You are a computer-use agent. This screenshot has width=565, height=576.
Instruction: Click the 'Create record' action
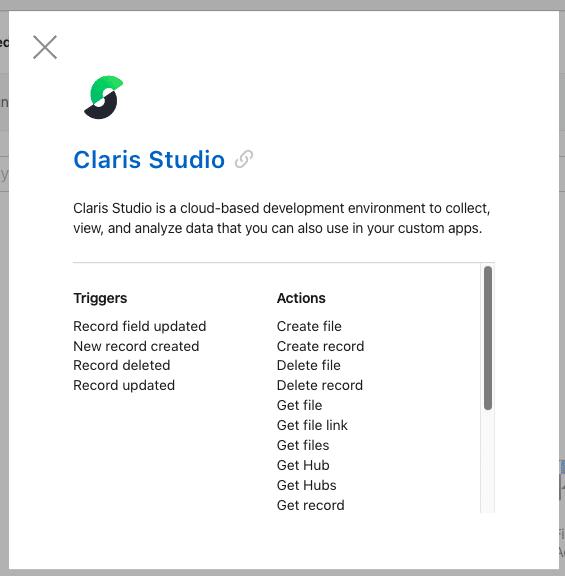tap(320, 346)
